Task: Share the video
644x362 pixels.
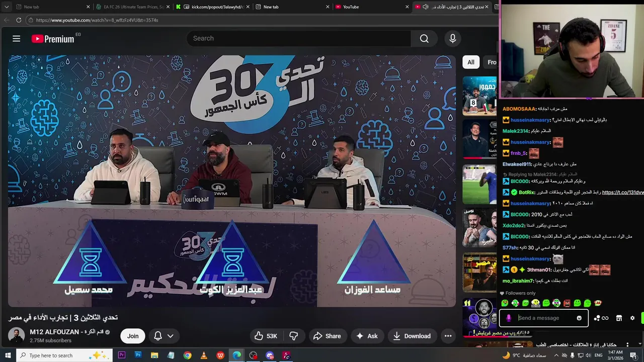Action: (327, 336)
